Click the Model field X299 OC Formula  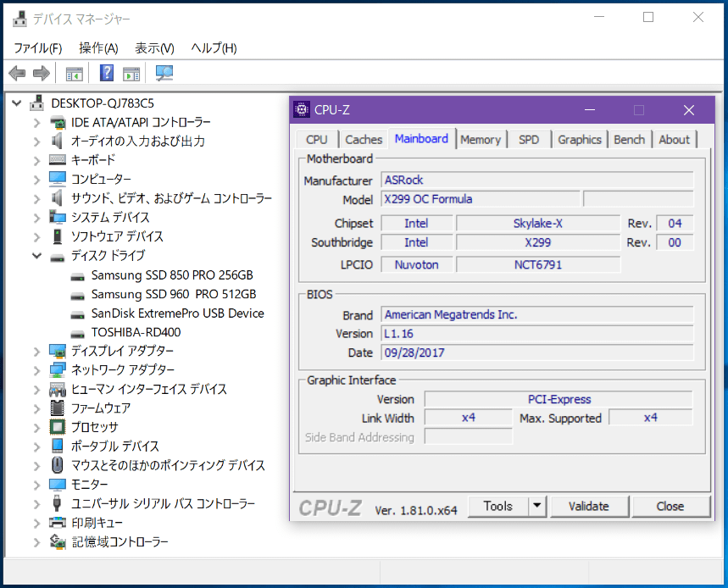coord(480,199)
